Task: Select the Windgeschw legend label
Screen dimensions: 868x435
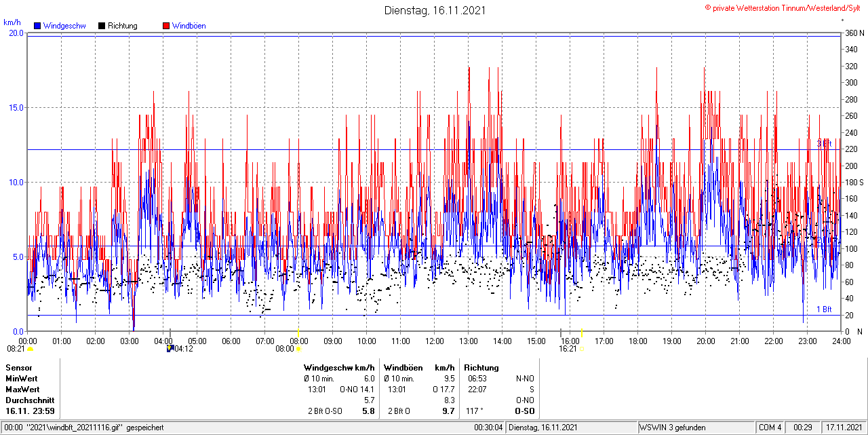Action: [64, 26]
